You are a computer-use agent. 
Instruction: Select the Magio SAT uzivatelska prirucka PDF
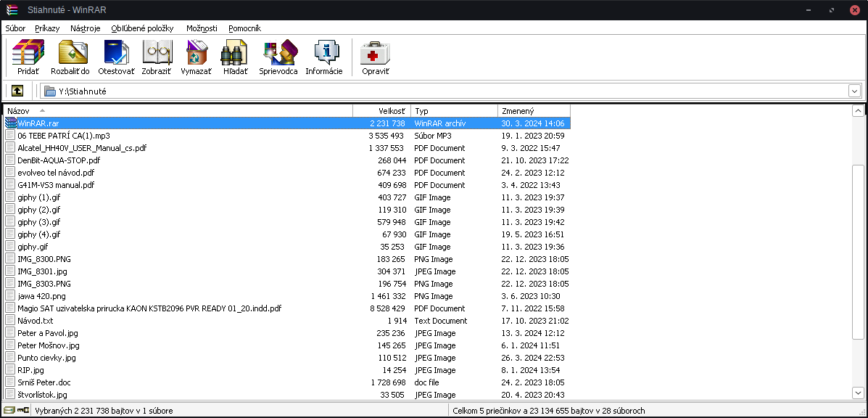pos(149,308)
